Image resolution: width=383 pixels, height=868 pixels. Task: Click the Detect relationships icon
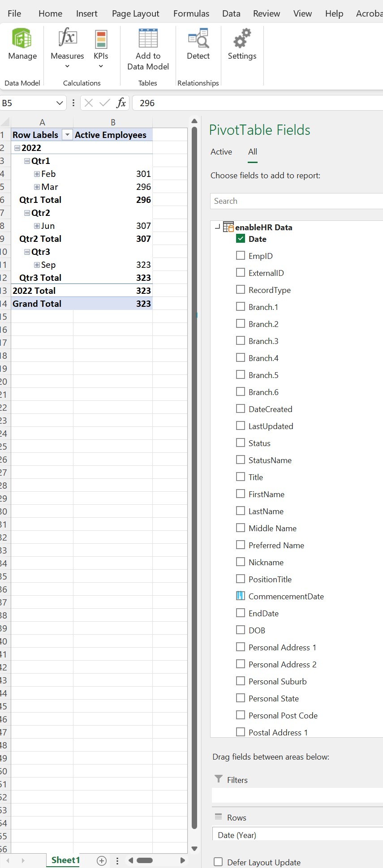pyautogui.click(x=198, y=38)
